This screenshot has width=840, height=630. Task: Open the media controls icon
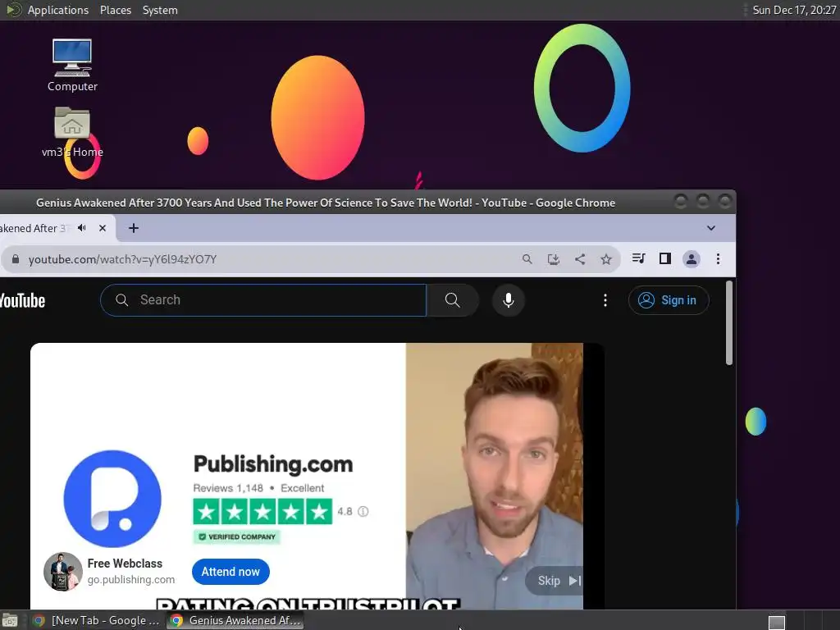638,258
